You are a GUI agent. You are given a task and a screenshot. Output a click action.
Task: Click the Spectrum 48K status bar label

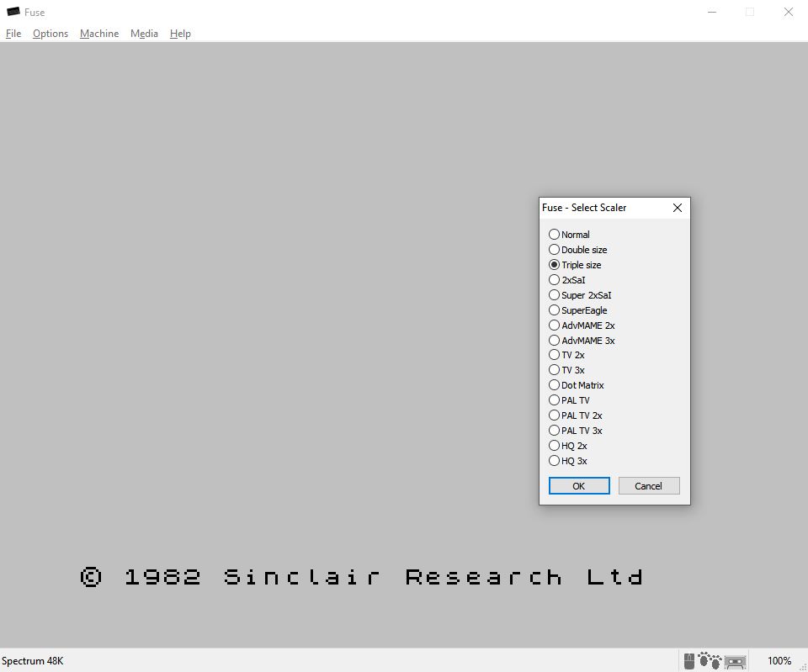coord(31,660)
